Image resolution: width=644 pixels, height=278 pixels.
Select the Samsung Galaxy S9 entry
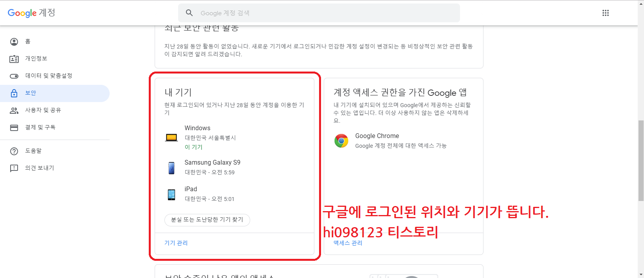(235, 167)
